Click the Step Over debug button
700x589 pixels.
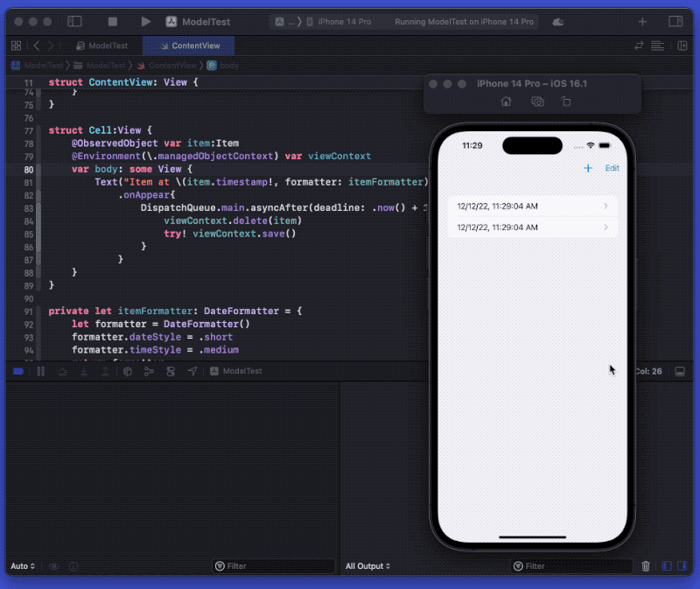[62, 371]
